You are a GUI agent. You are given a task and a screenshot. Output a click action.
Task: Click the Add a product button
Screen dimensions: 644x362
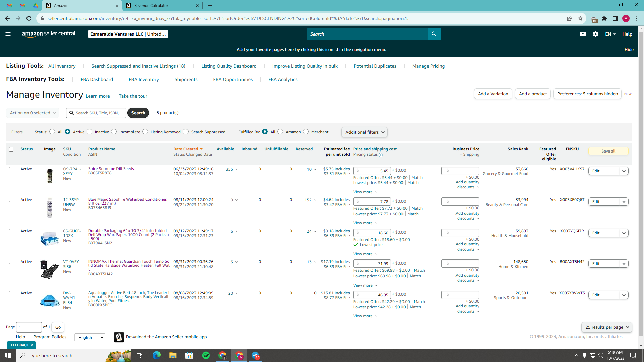pyautogui.click(x=533, y=94)
